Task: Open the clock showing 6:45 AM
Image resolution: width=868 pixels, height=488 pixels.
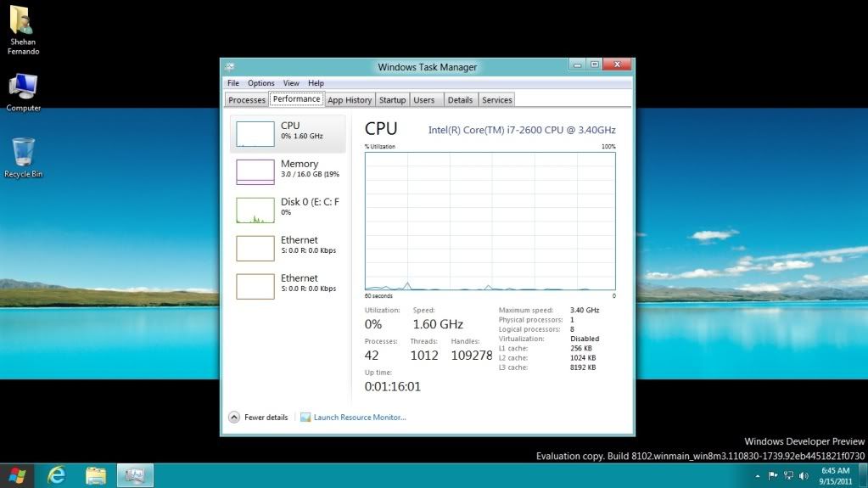Action: 835,476
